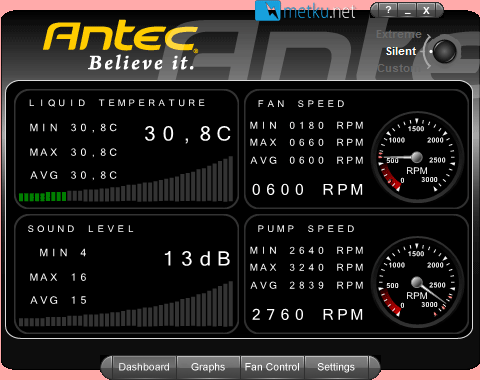480x380 pixels.
Task: Click fan AVG 0600 RPM value
Action: point(307,161)
